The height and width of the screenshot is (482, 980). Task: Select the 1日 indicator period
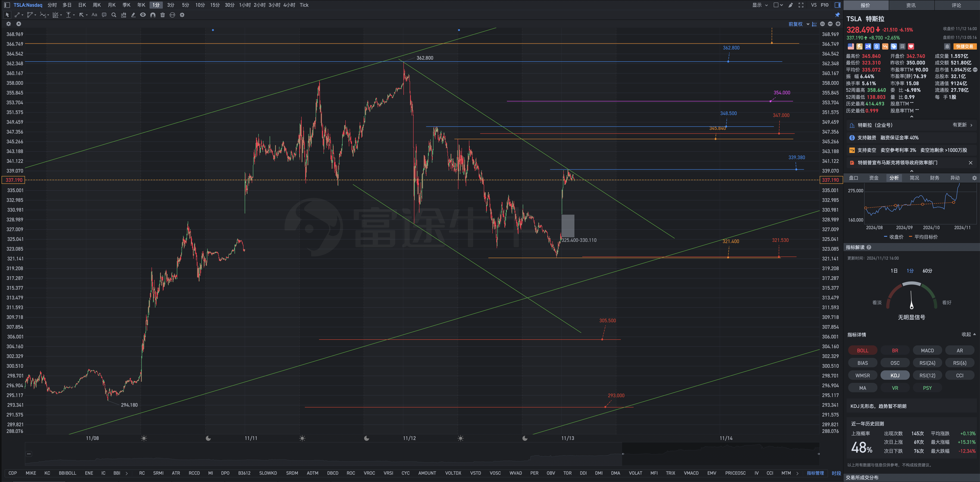[894, 271]
